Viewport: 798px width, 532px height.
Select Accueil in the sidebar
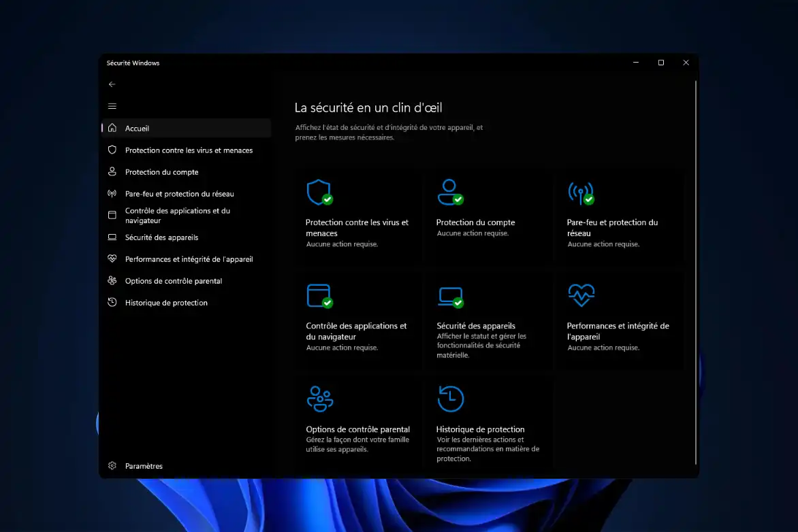point(187,128)
